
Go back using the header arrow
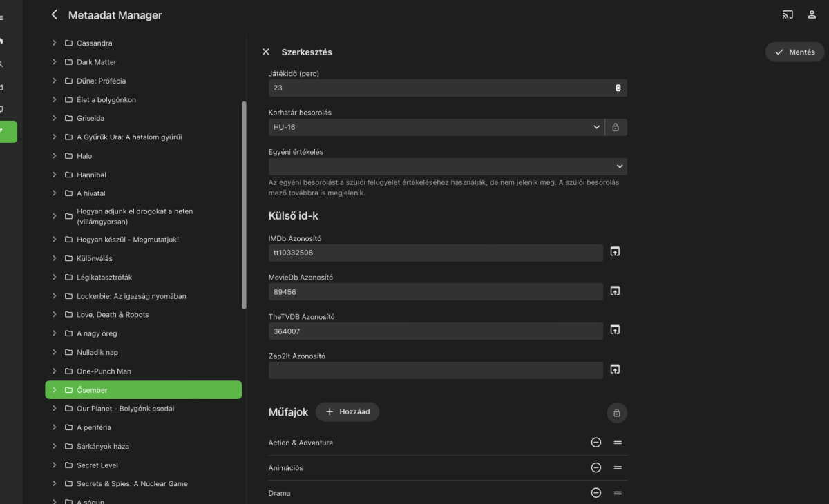click(x=55, y=14)
